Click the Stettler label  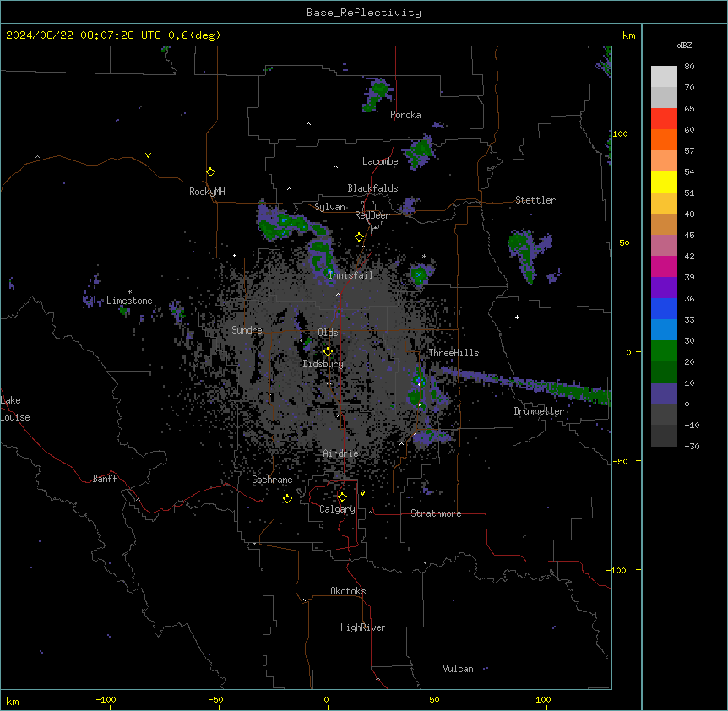coord(535,200)
